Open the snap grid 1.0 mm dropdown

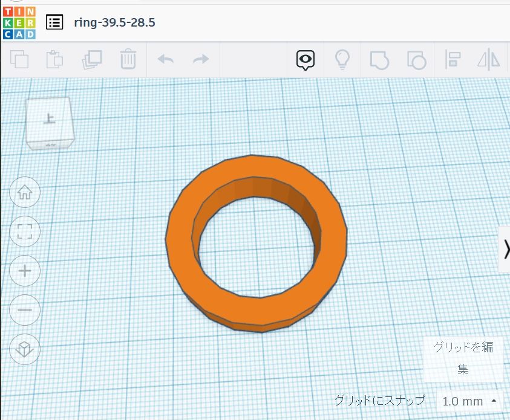pos(470,401)
